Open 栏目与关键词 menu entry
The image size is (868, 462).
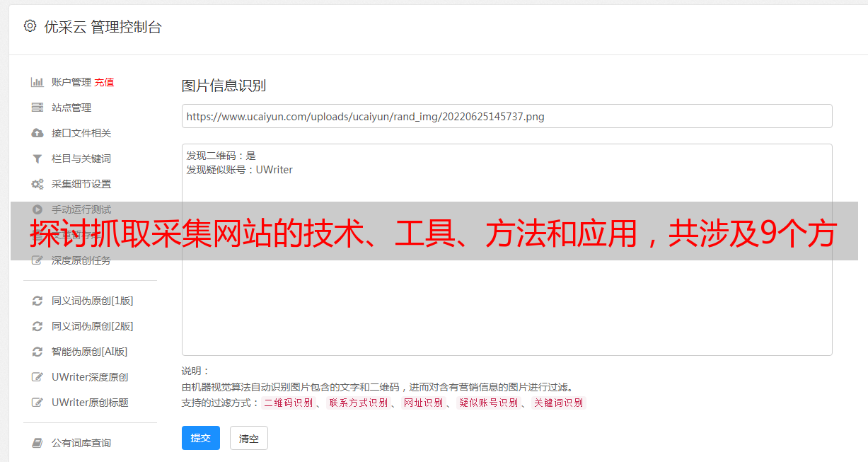click(81, 158)
